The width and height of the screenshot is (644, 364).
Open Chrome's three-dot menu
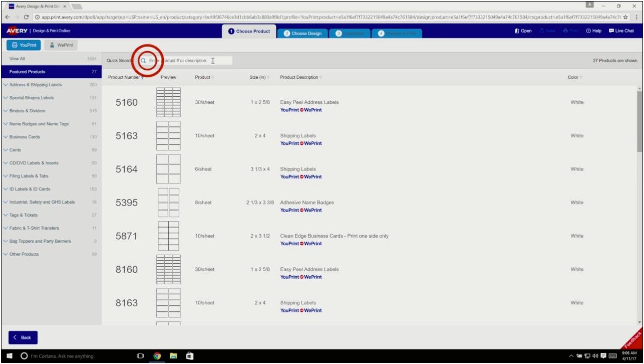tap(637, 17)
